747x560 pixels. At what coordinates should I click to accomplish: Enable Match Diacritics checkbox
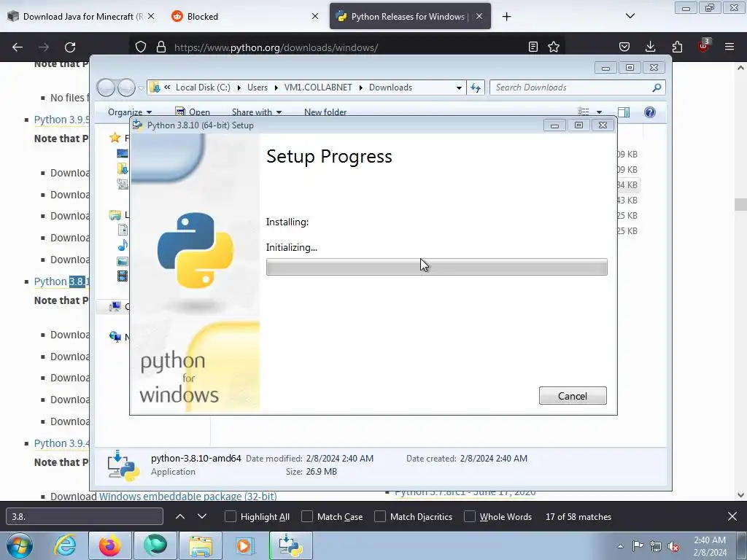380,517
